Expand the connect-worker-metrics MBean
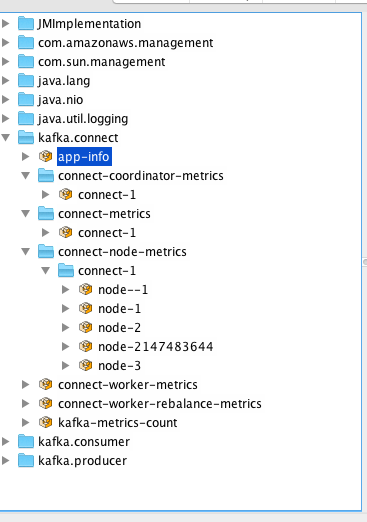The image size is (367, 522). click(26, 384)
